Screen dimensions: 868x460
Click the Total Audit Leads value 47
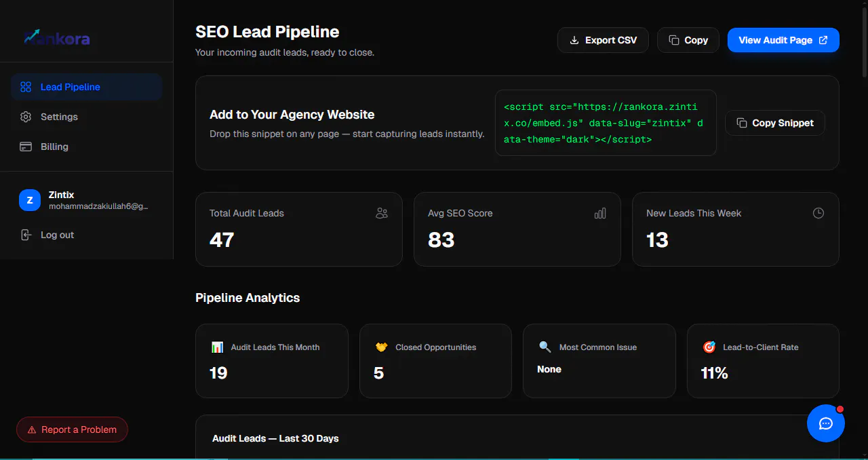point(222,240)
